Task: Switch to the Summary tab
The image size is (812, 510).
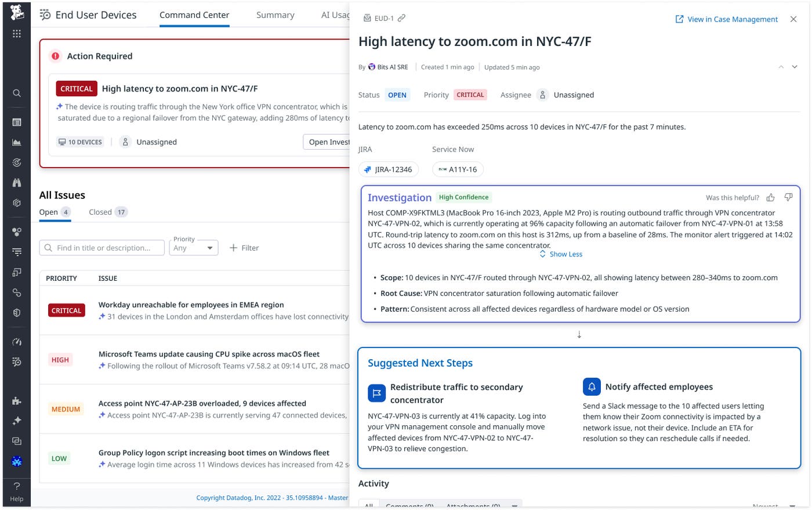Action: click(x=275, y=15)
